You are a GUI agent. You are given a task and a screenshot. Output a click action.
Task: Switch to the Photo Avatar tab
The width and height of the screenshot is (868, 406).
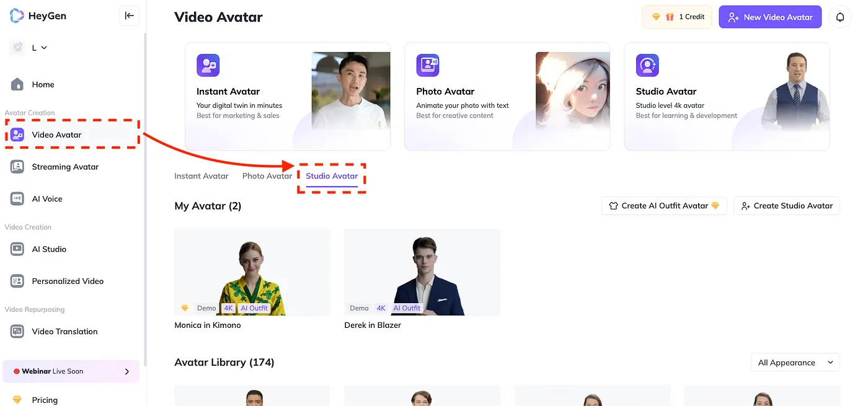tap(267, 176)
